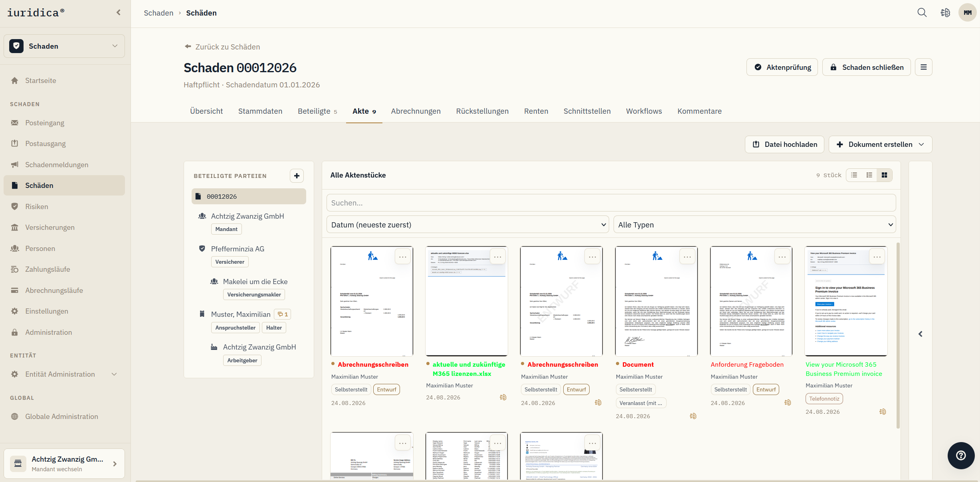The height and width of the screenshot is (482, 980).
Task: Expand the Schaden module dropdown
Action: 64,46
